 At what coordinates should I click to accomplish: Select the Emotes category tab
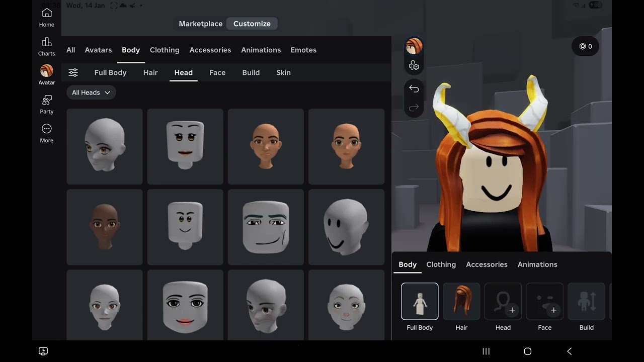[303, 50]
